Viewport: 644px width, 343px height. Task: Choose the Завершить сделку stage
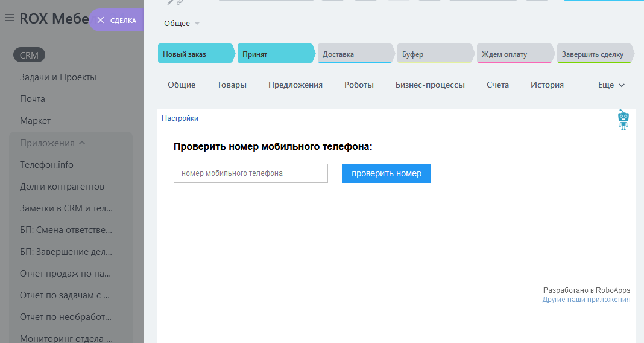pos(593,54)
